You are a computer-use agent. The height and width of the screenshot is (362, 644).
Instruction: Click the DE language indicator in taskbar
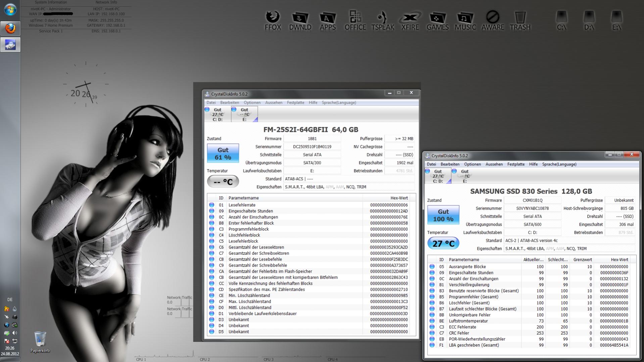pyautogui.click(x=10, y=300)
